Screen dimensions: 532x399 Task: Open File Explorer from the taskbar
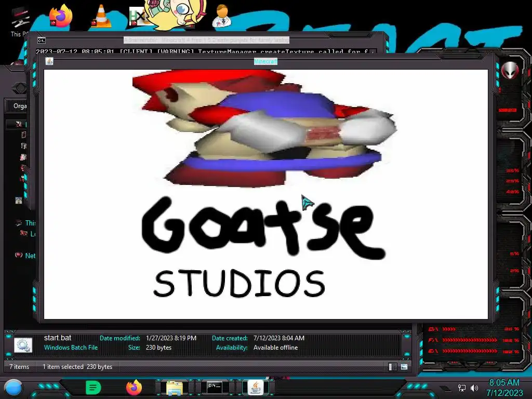click(175, 388)
